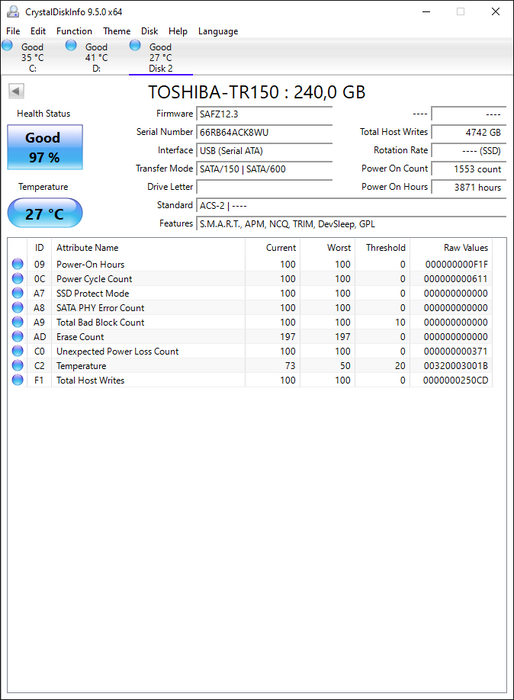Click the Raw Values column header
The image size is (514, 700).
point(451,248)
